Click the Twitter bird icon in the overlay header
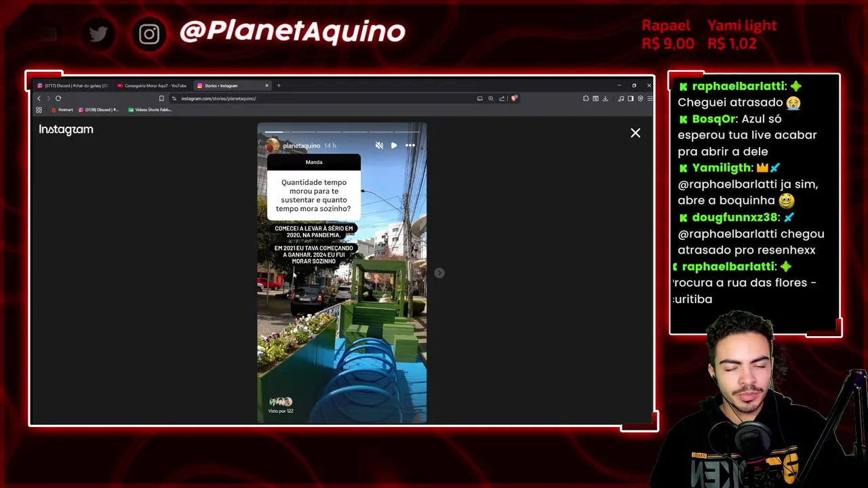 98,33
